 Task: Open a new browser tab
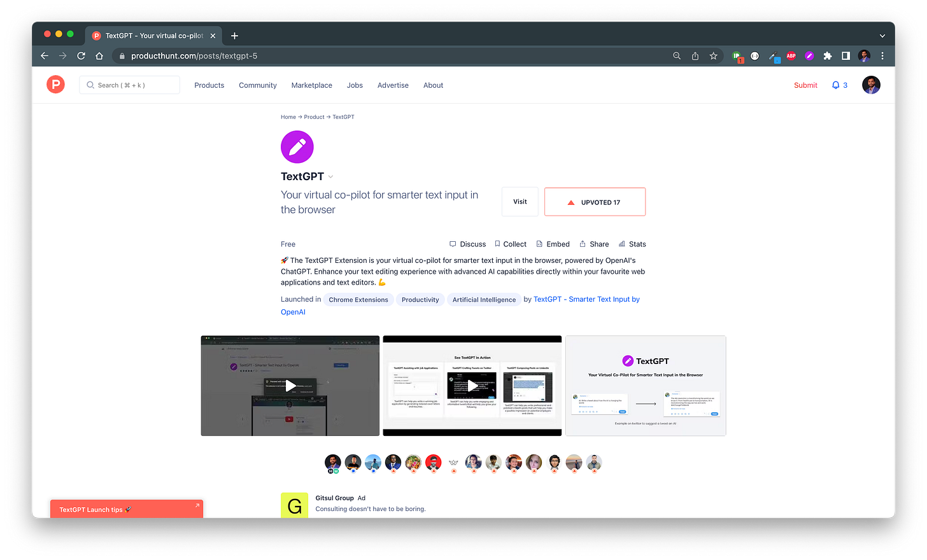pyautogui.click(x=234, y=36)
